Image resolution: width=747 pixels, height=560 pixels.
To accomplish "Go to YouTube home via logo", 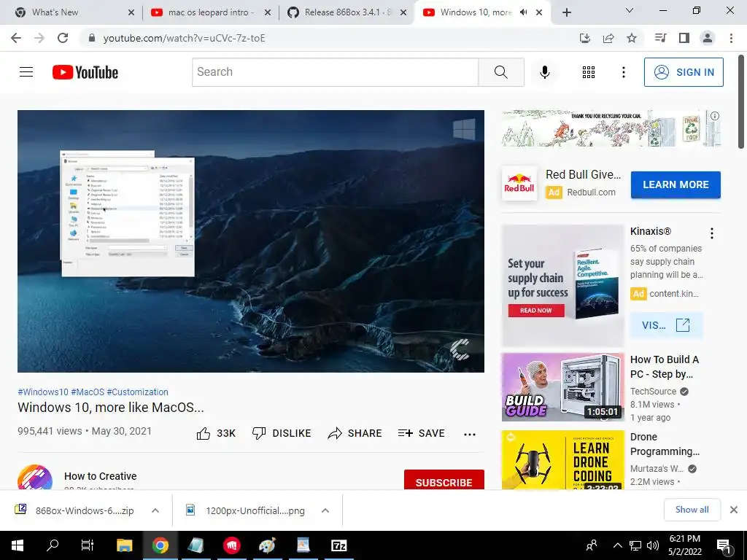I will click(x=85, y=72).
